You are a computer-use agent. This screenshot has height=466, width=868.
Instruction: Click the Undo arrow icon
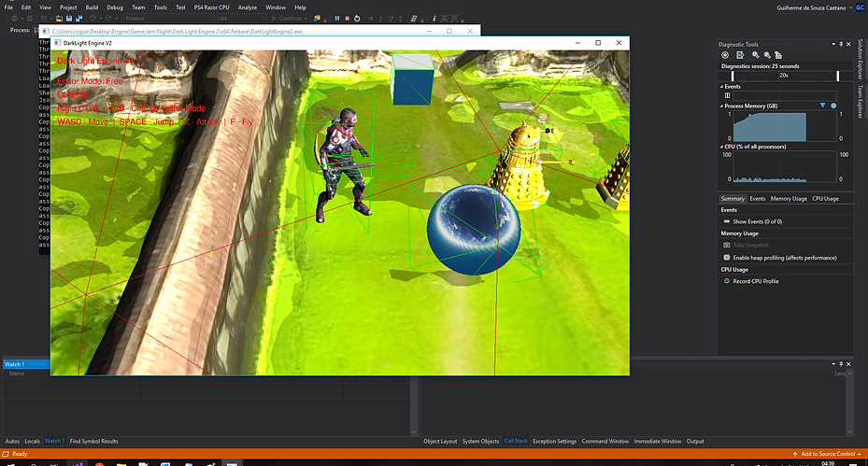(93, 19)
